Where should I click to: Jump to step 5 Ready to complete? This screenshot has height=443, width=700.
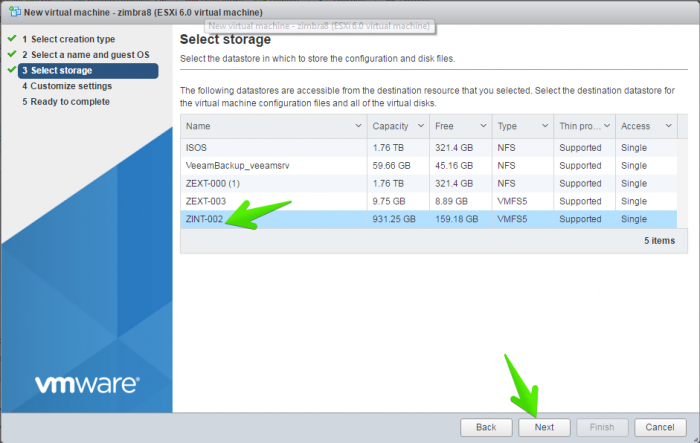click(66, 102)
